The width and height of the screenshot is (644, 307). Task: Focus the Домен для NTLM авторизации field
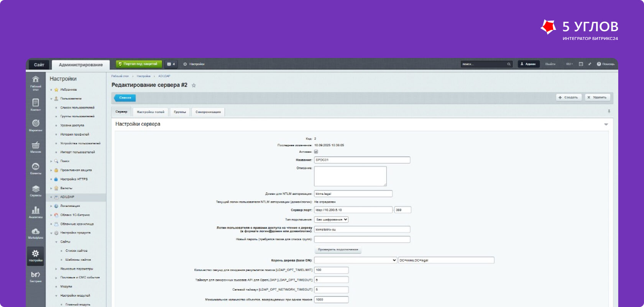pyautogui.click(x=353, y=194)
